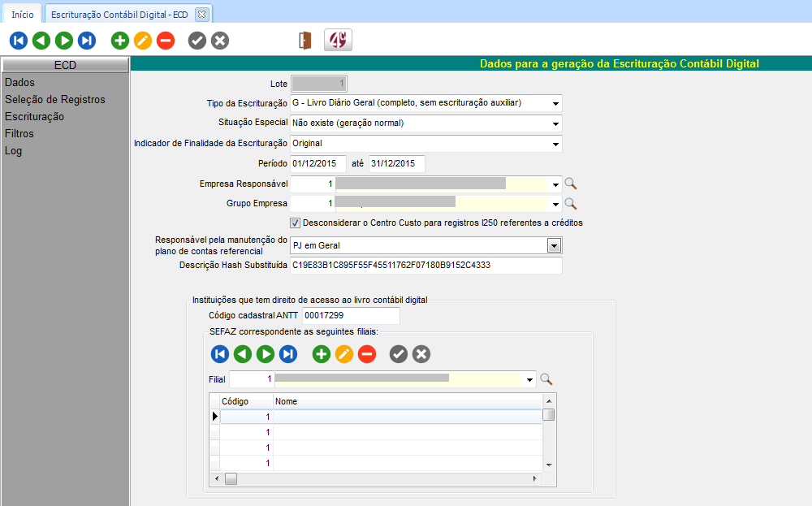Edit record with main toolbar pencil icon
This screenshot has height=506, width=812.
(x=143, y=41)
